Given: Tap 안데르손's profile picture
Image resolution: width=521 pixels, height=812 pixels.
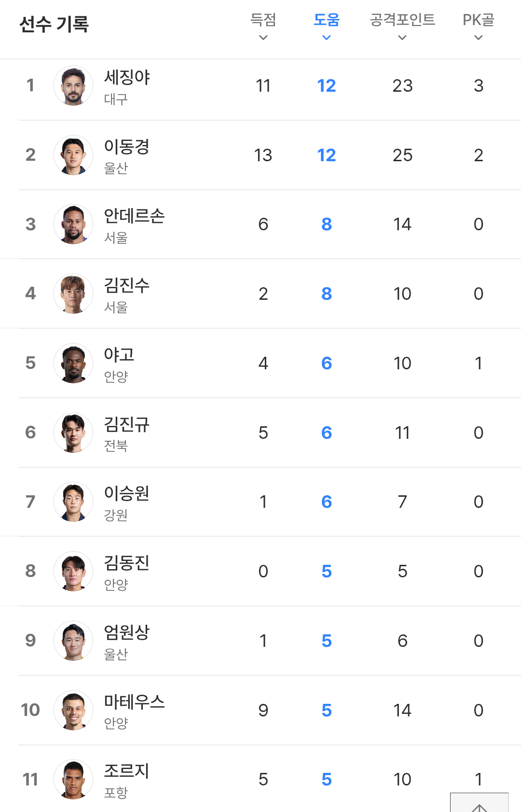Looking at the screenshot, I should click(73, 224).
